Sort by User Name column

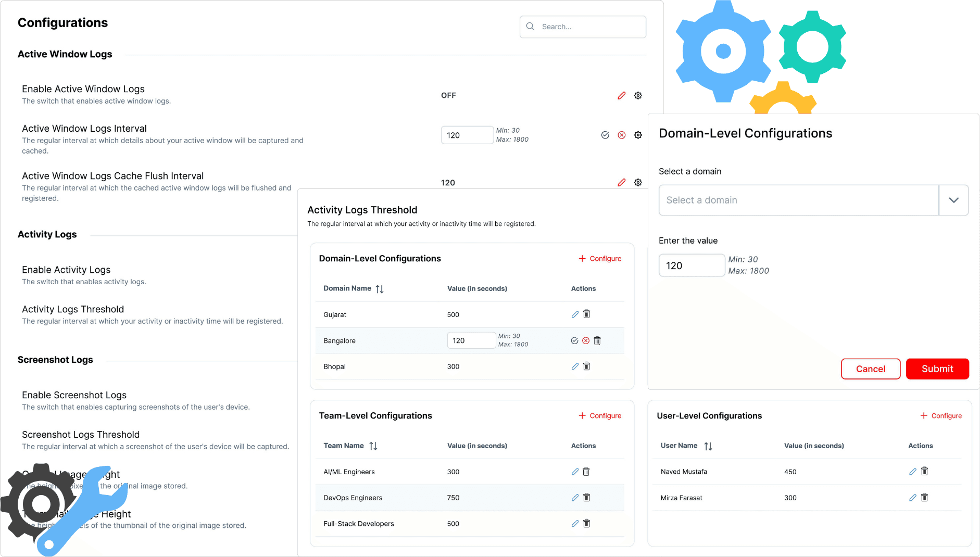click(708, 446)
